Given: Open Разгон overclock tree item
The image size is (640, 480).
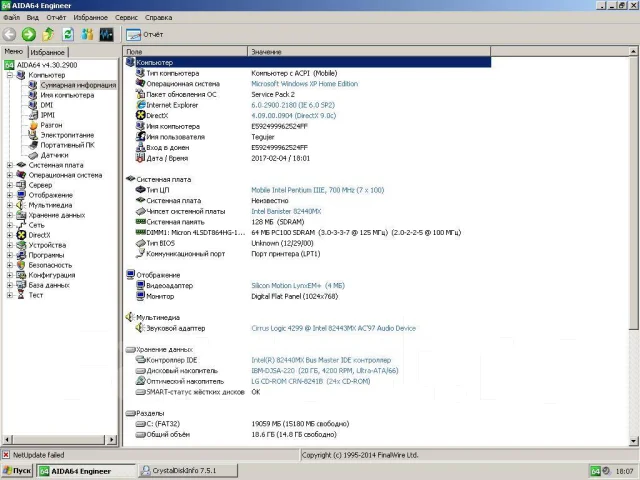Looking at the screenshot, I should [x=51, y=125].
